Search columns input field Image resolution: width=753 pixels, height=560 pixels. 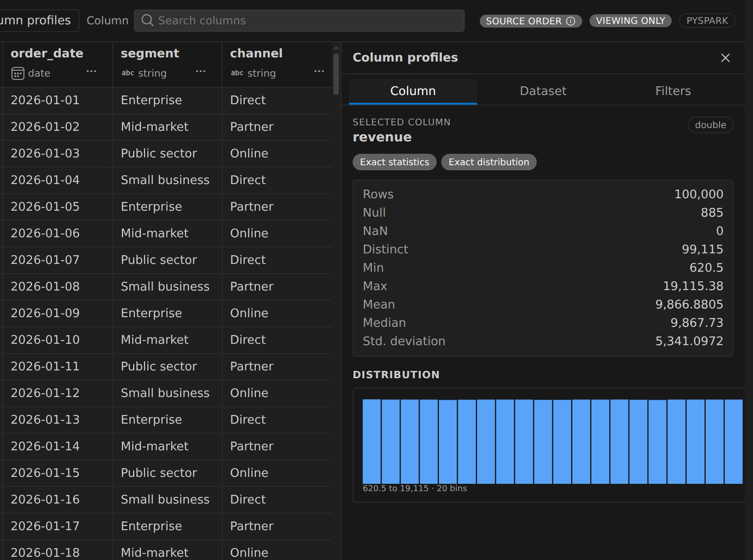(299, 21)
